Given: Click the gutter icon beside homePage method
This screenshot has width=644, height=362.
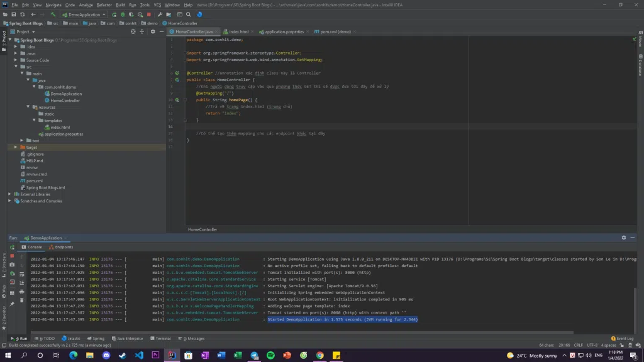Looking at the screenshot, I should pyautogui.click(x=178, y=100).
